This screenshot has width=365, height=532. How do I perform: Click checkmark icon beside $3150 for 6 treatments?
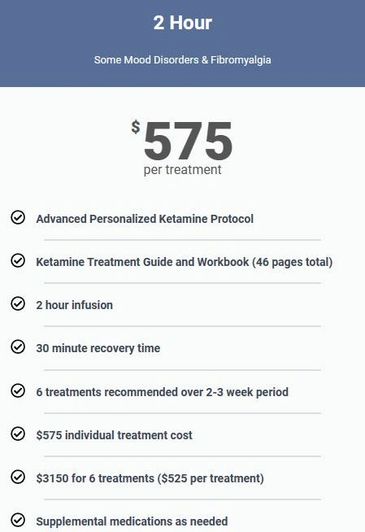tap(18, 477)
